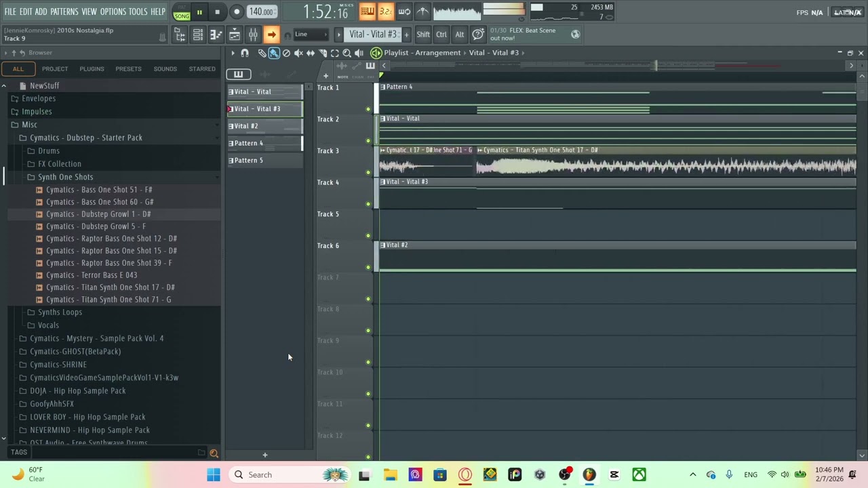
Task: Add new pattern with plus button
Action: 406,35
